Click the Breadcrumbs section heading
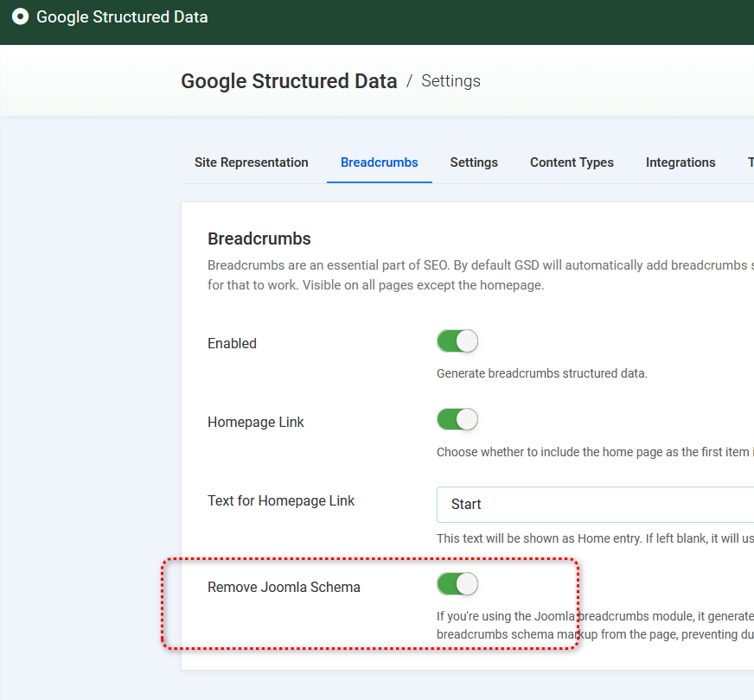This screenshot has width=754, height=700. point(259,239)
